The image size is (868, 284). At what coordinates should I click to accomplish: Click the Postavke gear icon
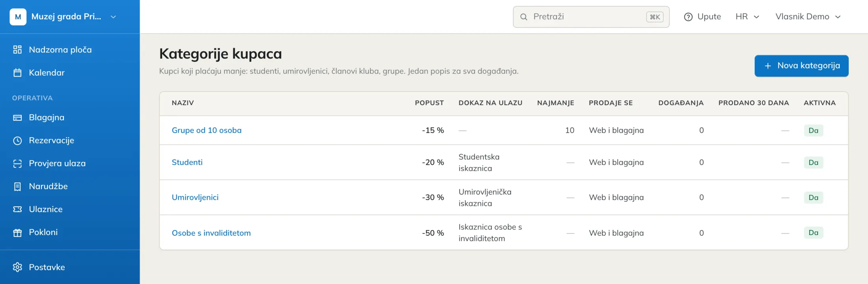click(x=17, y=267)
